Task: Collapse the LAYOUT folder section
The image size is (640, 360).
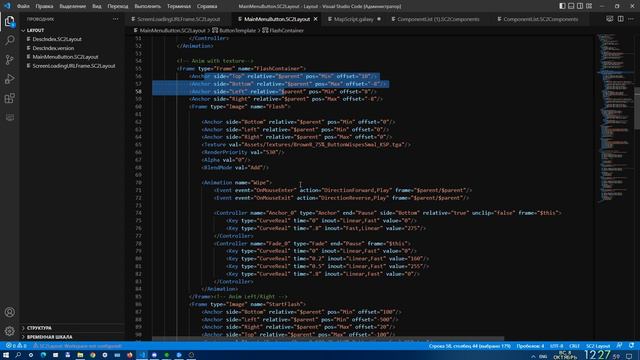Action: pos(36,31)
